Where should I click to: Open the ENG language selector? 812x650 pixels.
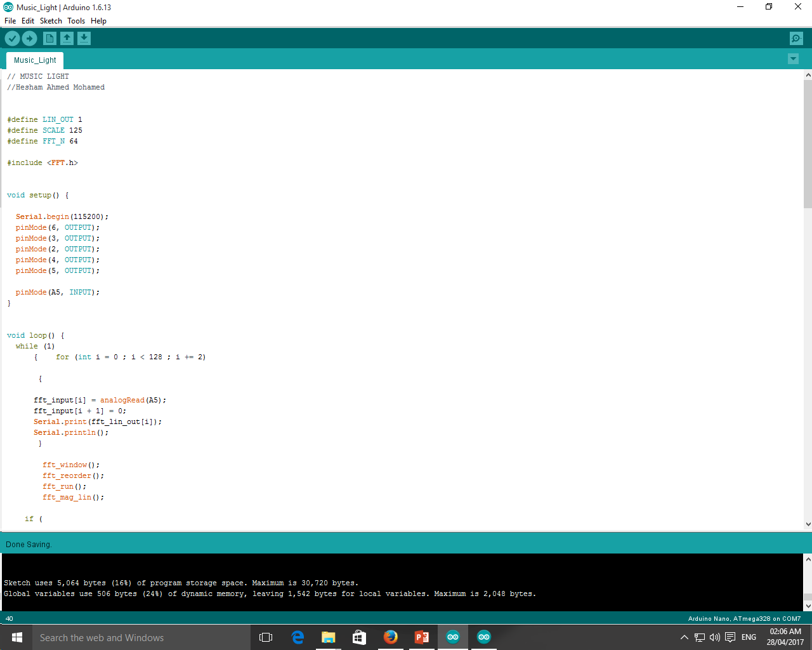[749, 637]
